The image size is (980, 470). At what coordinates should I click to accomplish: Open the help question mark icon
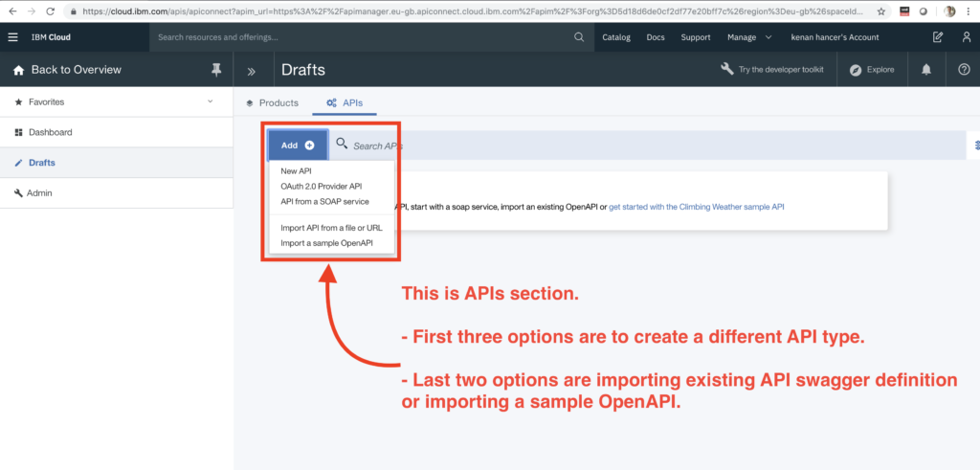point(964,69)
